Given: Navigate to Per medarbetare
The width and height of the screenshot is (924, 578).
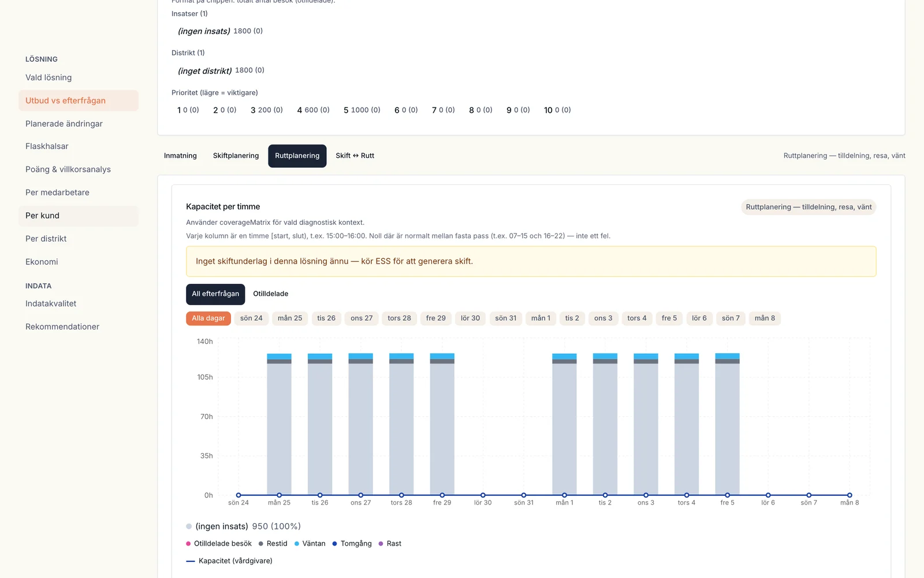Looking at the screenshot, I should pyautogui.click(x=79, y=192).
